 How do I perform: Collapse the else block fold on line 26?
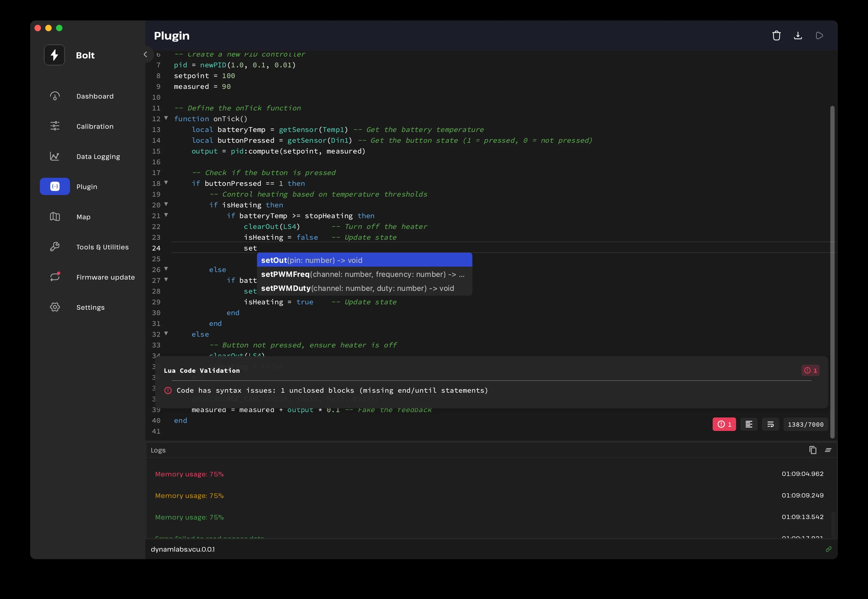[166, 269]
